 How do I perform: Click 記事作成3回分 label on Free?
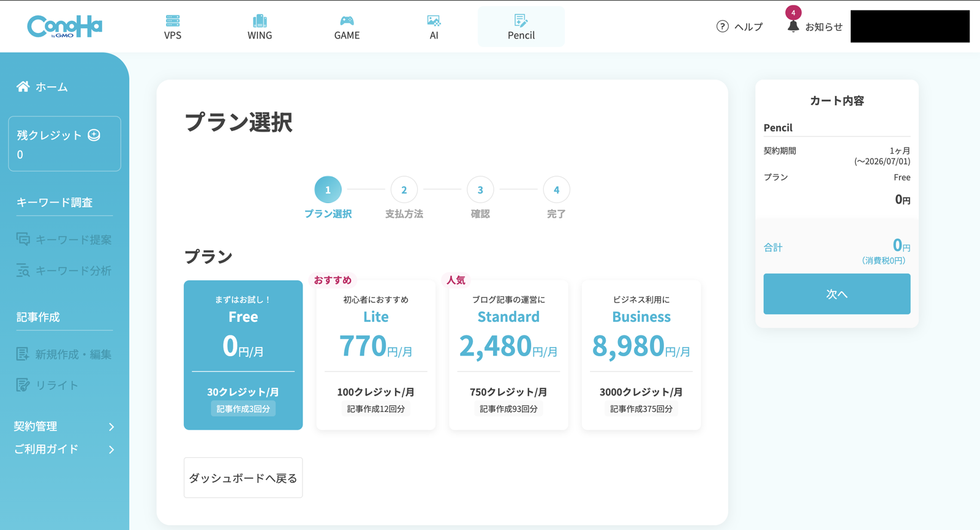click(243, 409)
